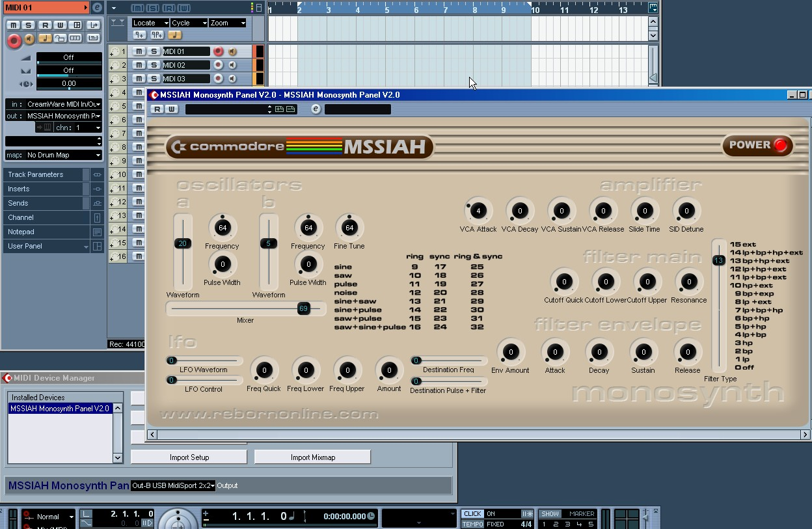Click marker 3 in the transport bar

click(568, 524)
